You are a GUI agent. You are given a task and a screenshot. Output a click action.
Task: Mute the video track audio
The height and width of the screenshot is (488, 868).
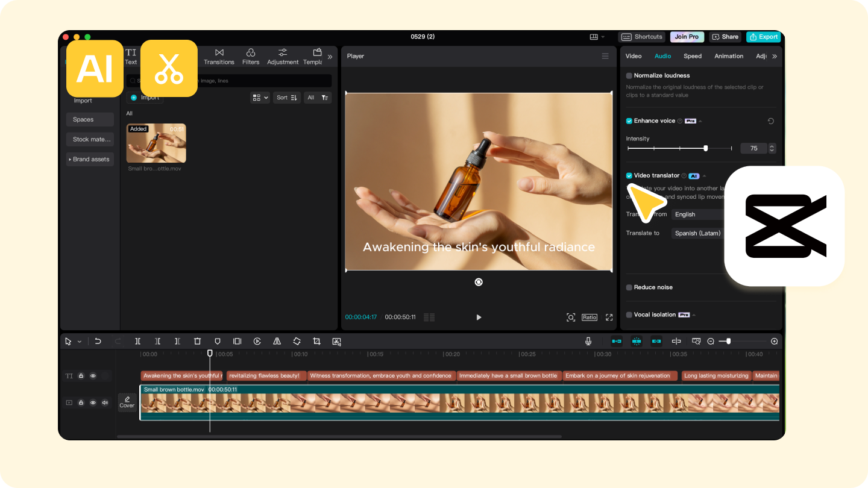pyautogui.click(x=105, y=402)
